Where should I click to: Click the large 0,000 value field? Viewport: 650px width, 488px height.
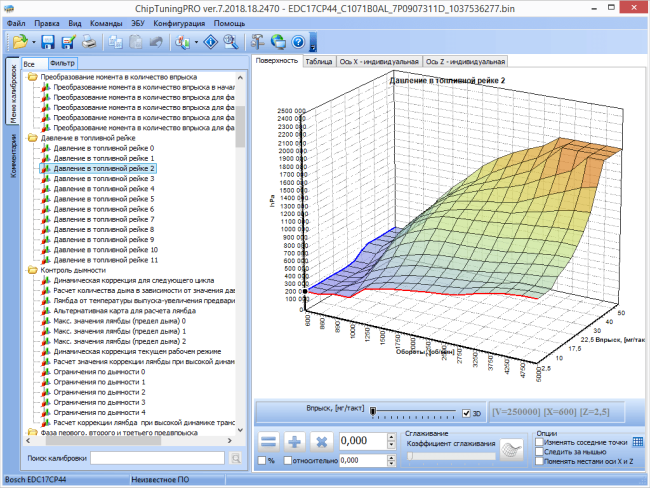coord(363,441)
